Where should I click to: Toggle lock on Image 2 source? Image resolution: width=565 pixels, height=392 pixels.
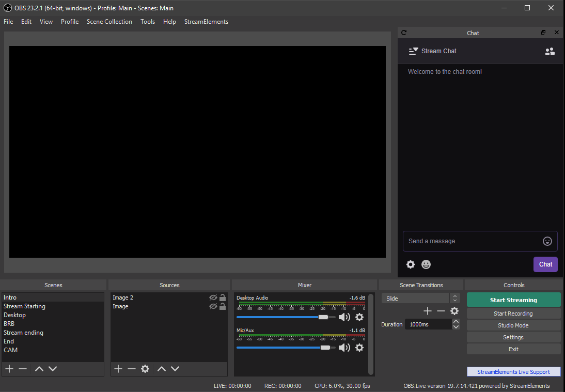coord(223,297)
